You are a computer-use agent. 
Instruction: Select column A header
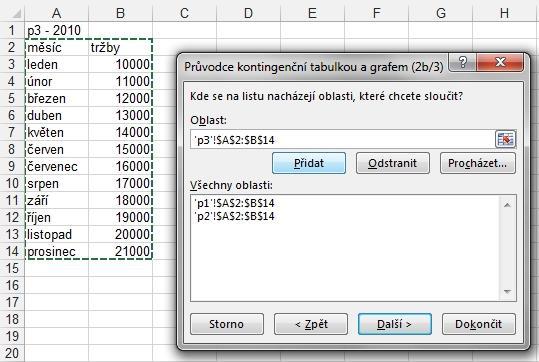click(57, 13)
